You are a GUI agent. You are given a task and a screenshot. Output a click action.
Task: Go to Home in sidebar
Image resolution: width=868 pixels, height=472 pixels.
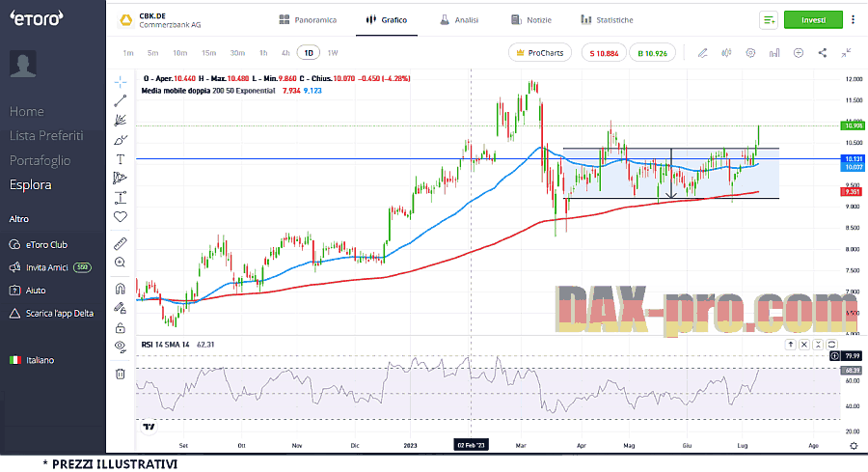[x=27, y=111]
